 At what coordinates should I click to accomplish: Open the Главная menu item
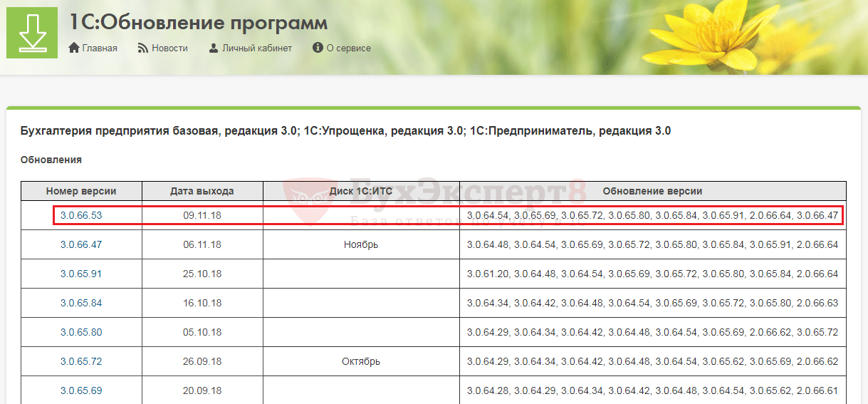[x=100, y=48]
